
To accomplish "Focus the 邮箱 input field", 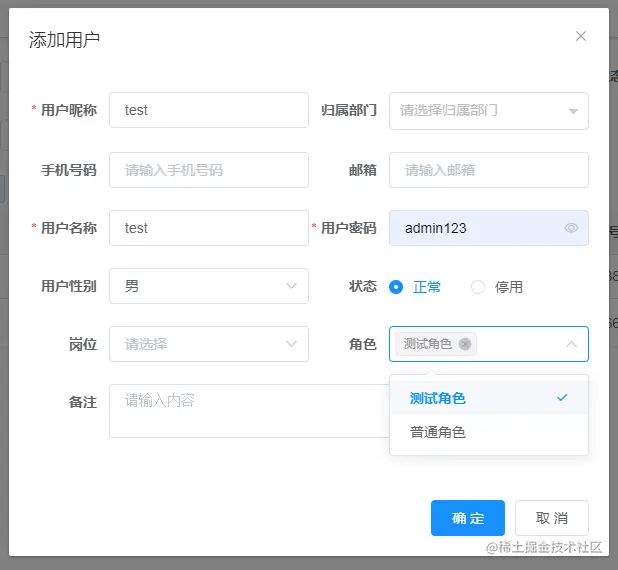I will pyautogui.click(x=489, y=170).
